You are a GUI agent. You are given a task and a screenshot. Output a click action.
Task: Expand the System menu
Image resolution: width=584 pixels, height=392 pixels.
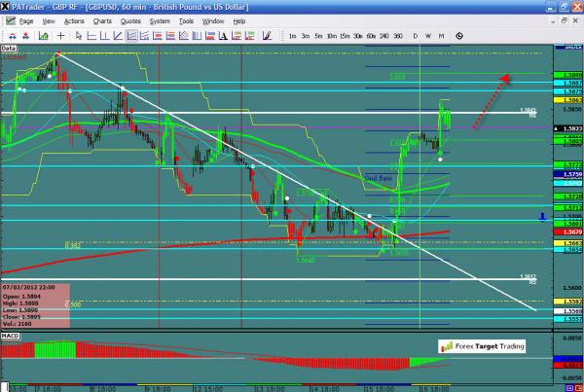coord(158,19)
